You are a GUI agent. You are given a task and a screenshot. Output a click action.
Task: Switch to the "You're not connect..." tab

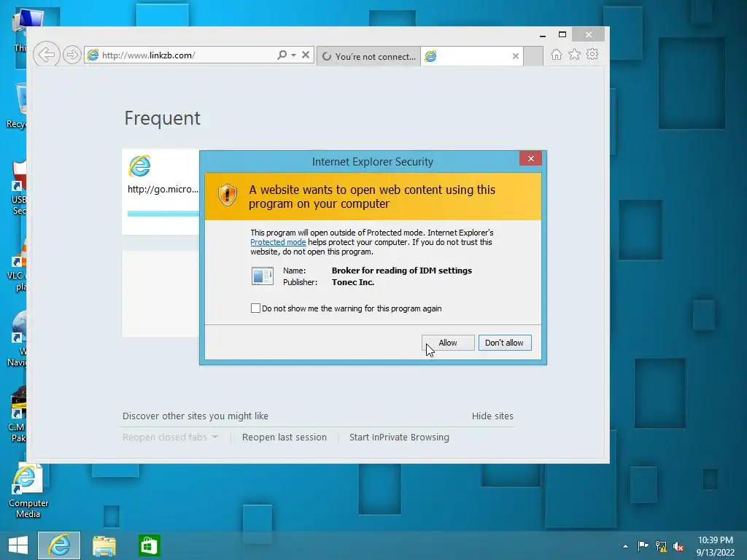coord(368,57)
